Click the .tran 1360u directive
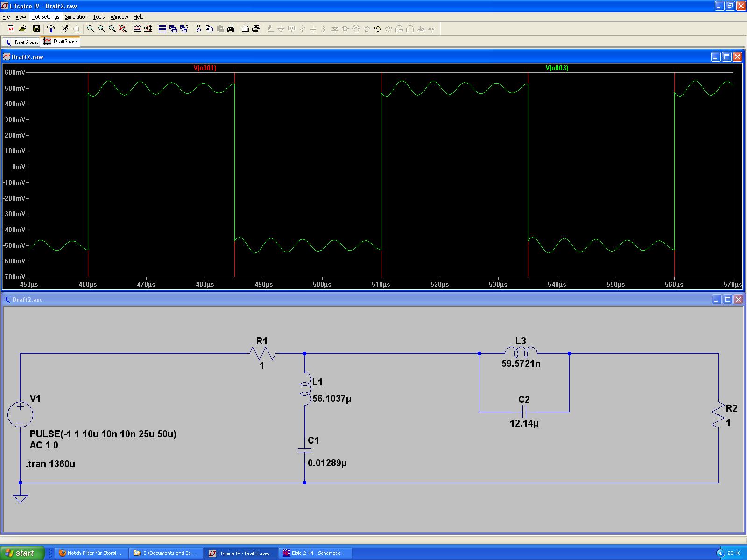The width and height of the screenshot is (747, 560). coord(50,464)
